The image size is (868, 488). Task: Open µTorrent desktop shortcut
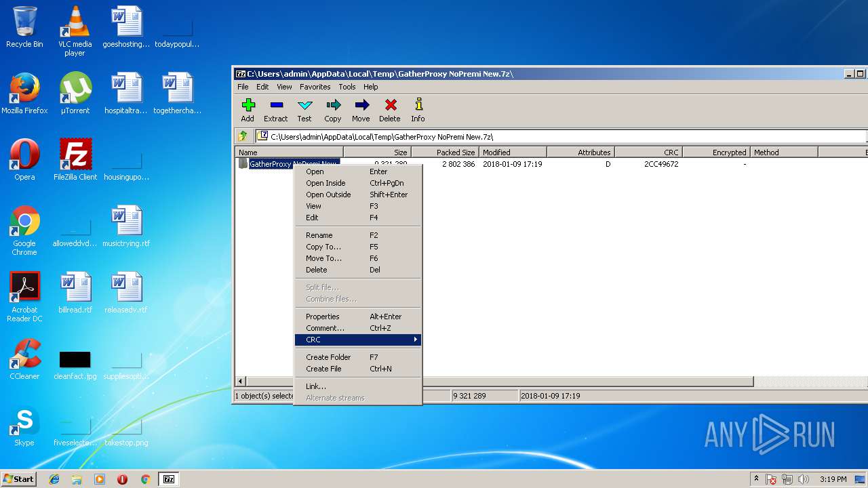[75, 94]
